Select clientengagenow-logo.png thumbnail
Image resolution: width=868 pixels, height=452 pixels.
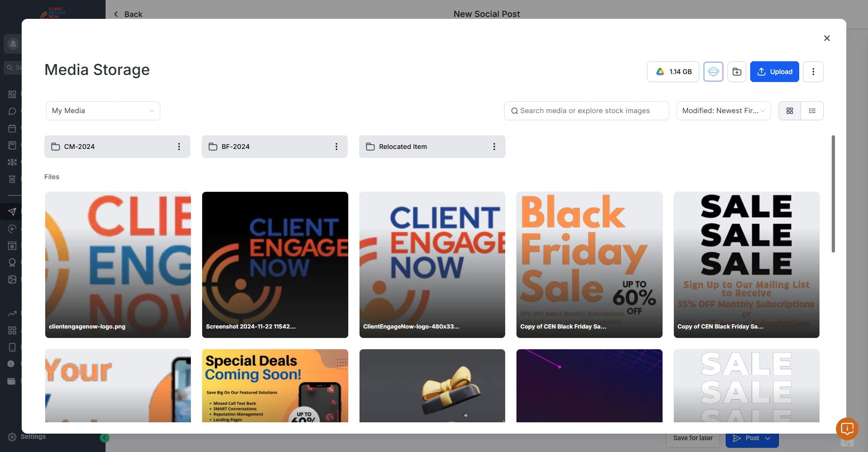(x=118, y=265)
